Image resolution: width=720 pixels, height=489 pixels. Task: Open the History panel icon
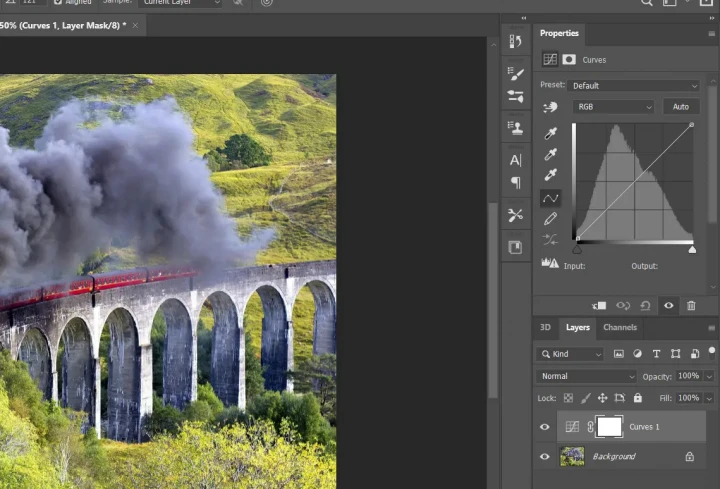[x=515, y=41]
